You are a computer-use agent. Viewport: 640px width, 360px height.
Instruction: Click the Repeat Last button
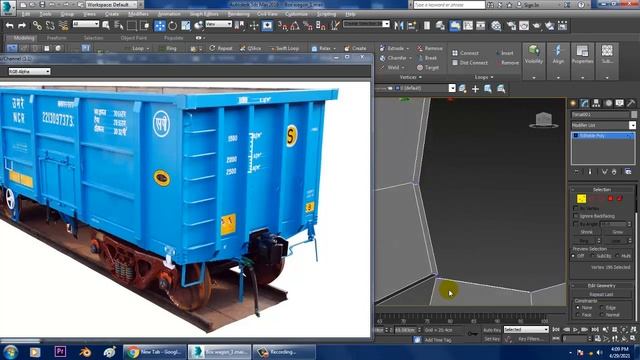[x=601, y=294]
